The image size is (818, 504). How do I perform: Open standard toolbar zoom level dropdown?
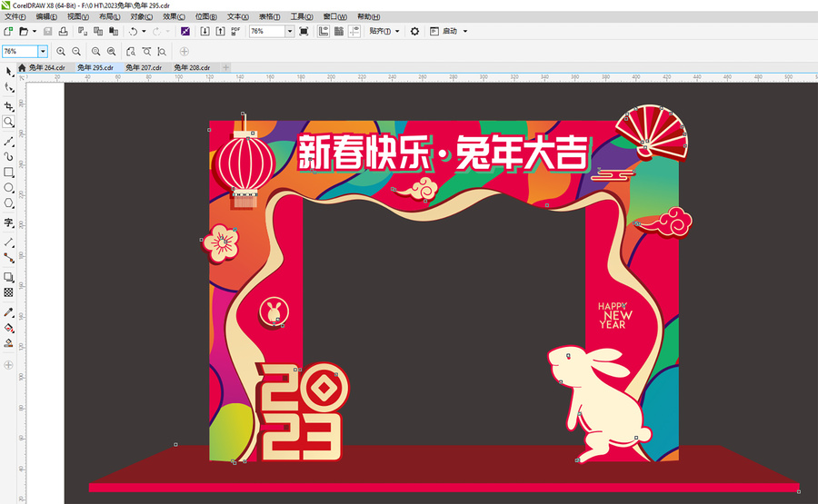coord(290,31)
